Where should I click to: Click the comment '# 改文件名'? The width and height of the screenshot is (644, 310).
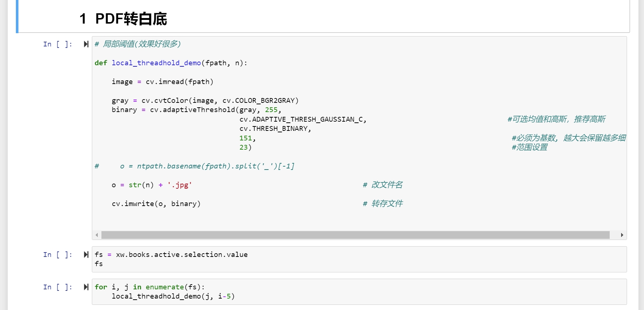[382, 185]
